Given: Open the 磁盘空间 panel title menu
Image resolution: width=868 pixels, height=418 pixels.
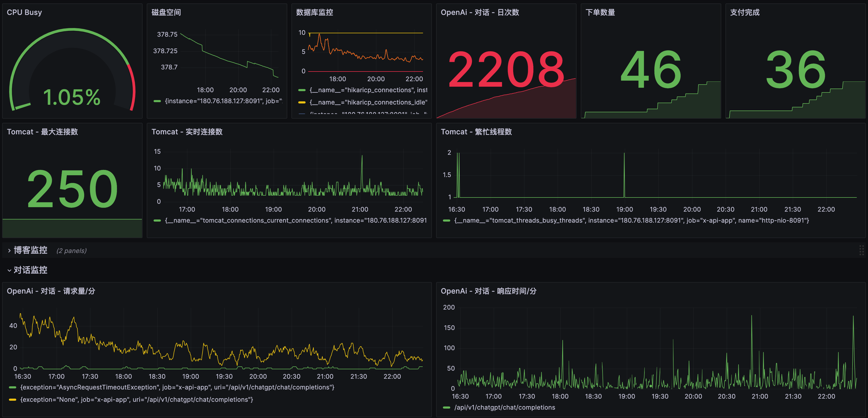Looking at the screenshot, I should point(166,13).
